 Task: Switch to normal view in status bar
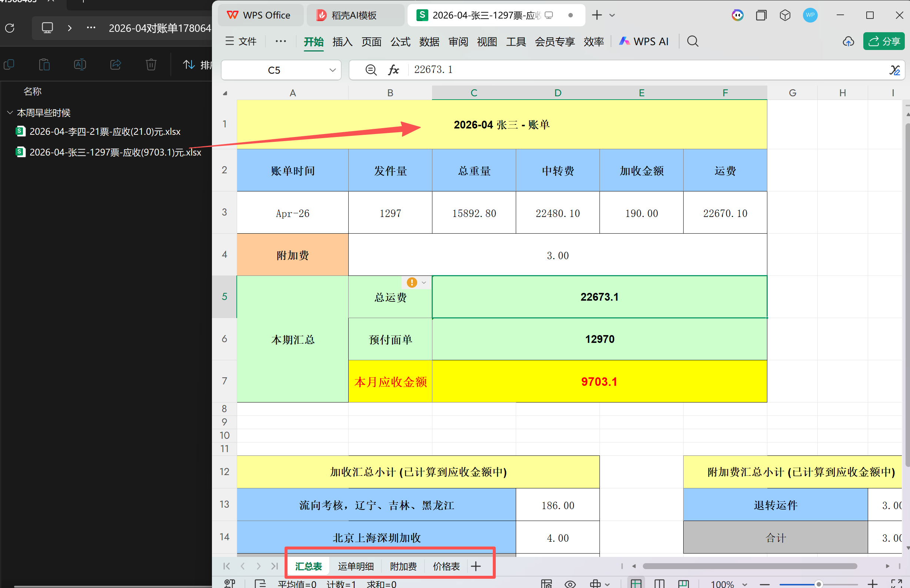click(x=636, y=584)
